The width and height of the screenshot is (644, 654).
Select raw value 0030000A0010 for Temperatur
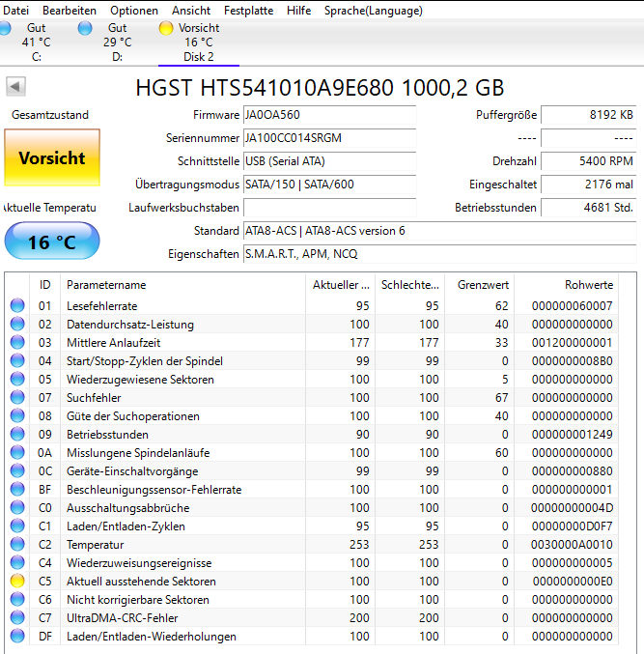572,545
